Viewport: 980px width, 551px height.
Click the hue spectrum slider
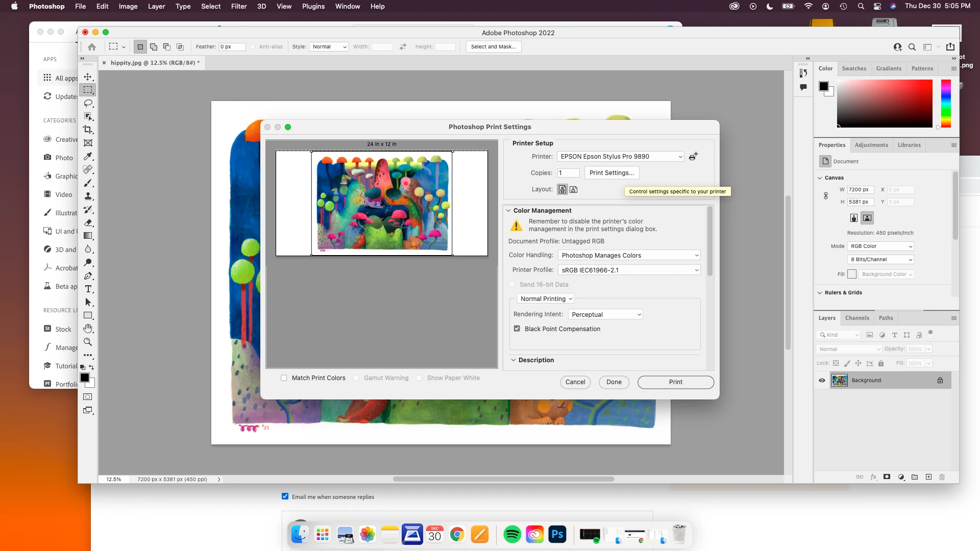946,104
